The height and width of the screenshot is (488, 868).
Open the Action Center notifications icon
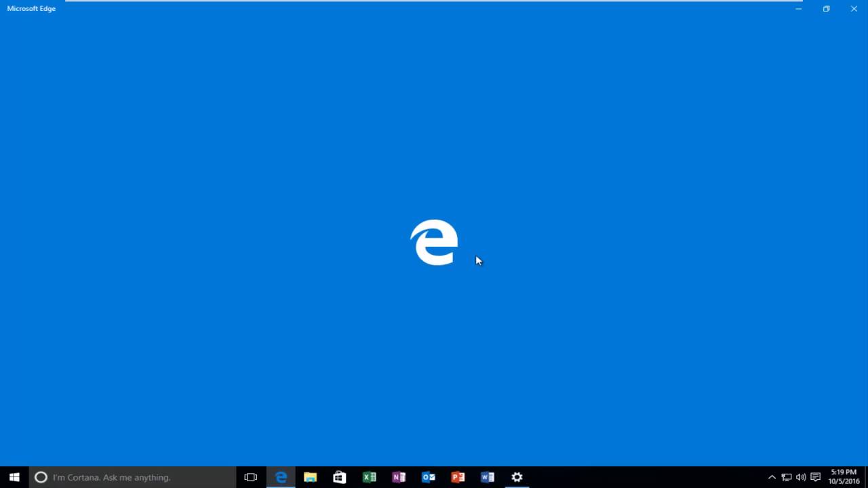[x=816, y=477]
